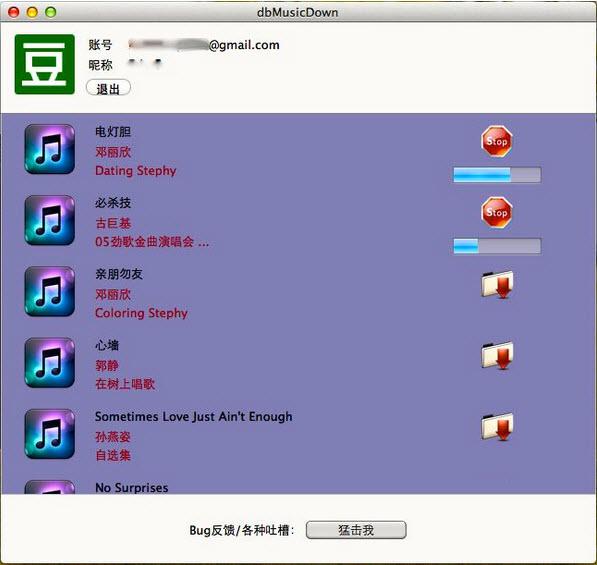Select the album name 在树上唱歌

pyautogui.click(x=125, y=384)
